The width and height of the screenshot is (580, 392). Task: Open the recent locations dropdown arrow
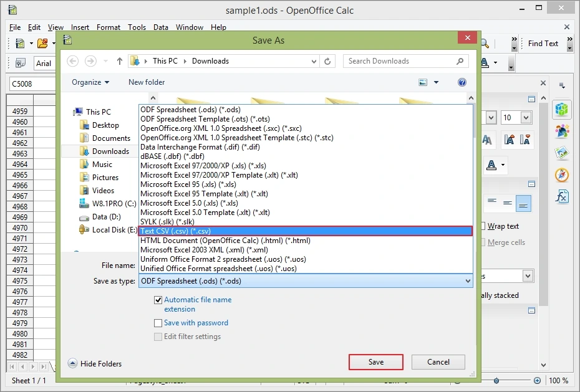(x=105, y=61)
